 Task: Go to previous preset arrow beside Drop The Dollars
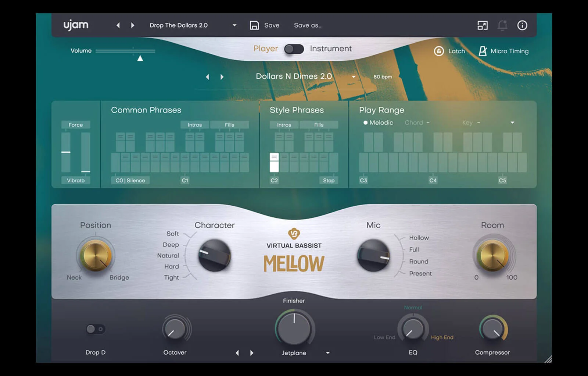tap(118, 25)
